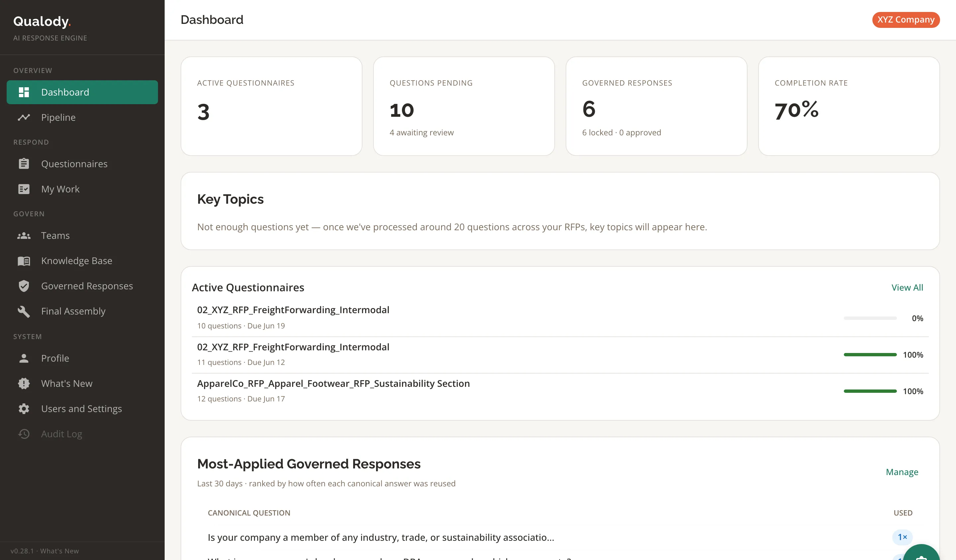Click the Completion Rate 70% card
This screenshot has width=956, height=560.
(x=849, y=106)
